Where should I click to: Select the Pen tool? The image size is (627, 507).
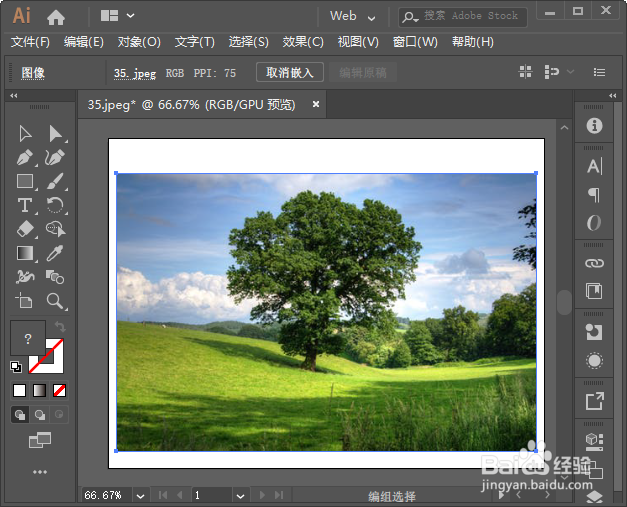point(25,158)
